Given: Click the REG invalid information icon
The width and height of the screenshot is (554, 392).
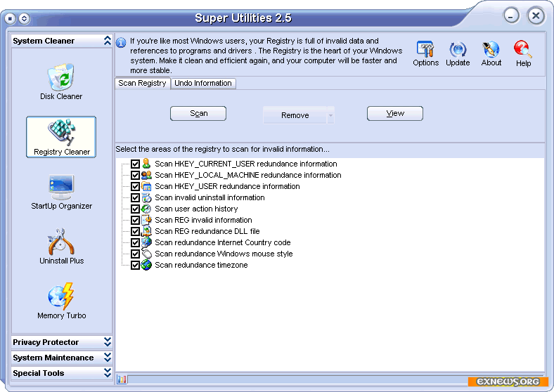Looking at the screenshot, I should [x=146, y=220].
